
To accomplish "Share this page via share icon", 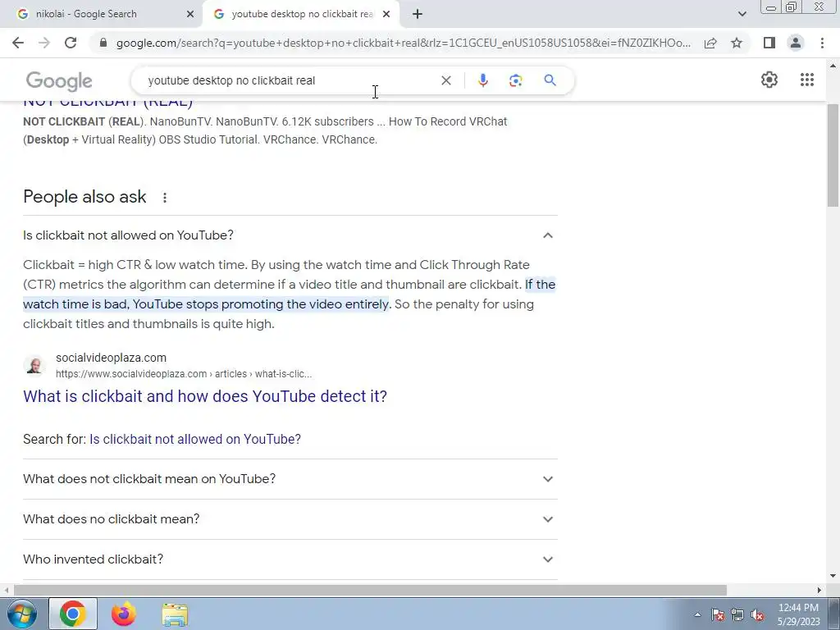I will [x=710, y=43].
